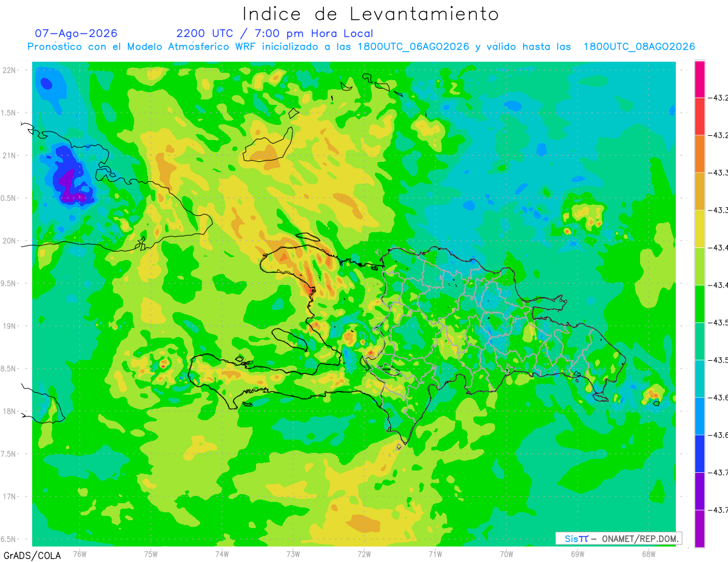Pick the bright yellow swatch in the legend
The width and height of the screenshot is (728, 562).
699,229
